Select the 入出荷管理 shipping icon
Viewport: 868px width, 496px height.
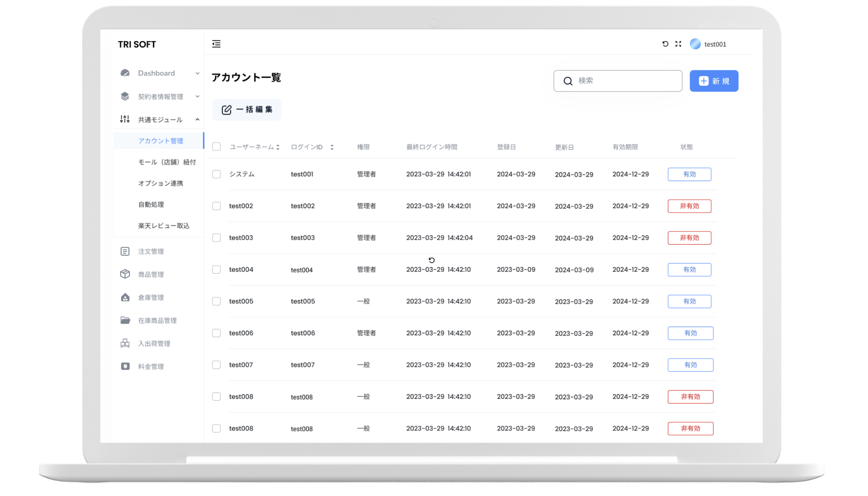coord(125,343)
